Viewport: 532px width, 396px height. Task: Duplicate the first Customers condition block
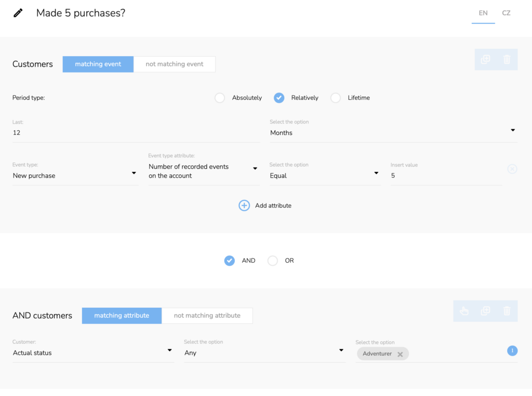(486, 59)
